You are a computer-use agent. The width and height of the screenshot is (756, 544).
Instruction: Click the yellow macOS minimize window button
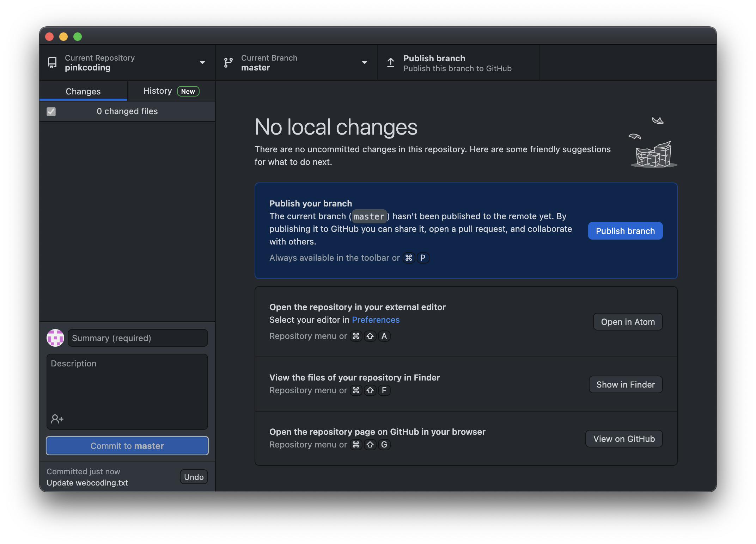pos(63,37)
